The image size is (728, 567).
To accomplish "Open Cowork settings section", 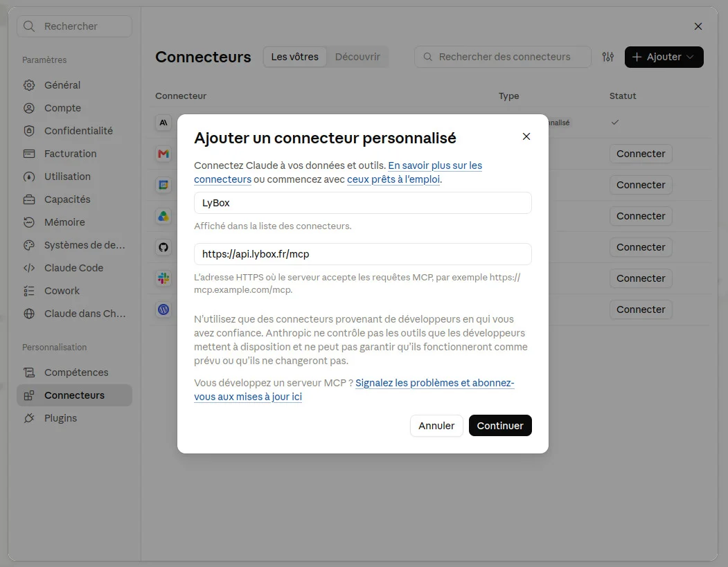I will [74, 291].
